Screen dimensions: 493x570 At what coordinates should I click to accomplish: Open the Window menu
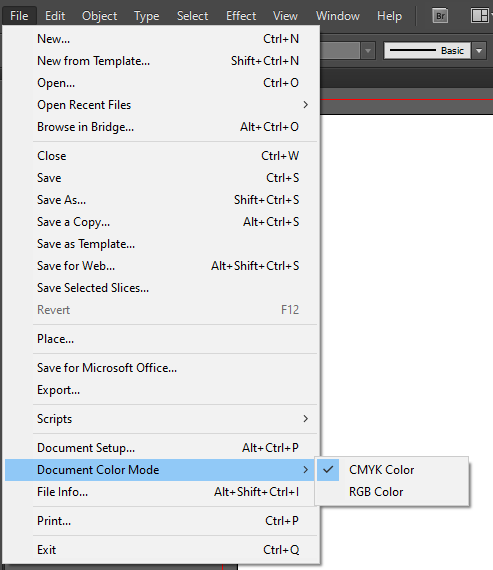[x=338, y=16]
